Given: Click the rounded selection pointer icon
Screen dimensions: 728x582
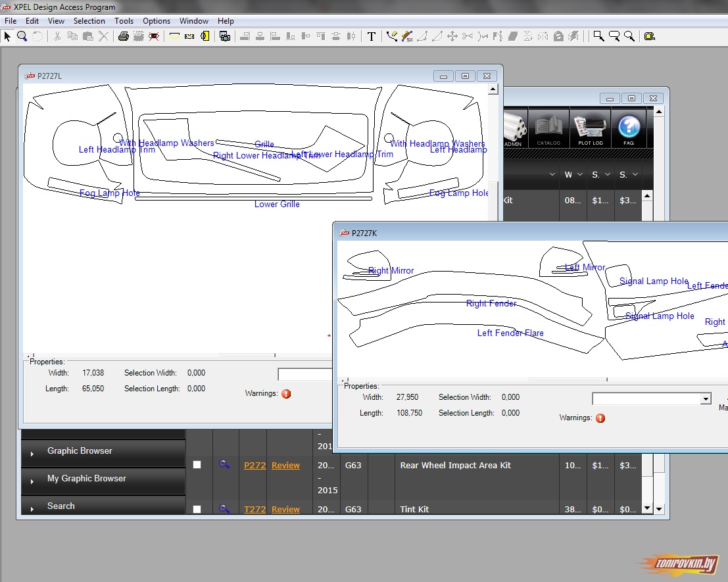Looking at the screenshot, I should tap(614, 36).
